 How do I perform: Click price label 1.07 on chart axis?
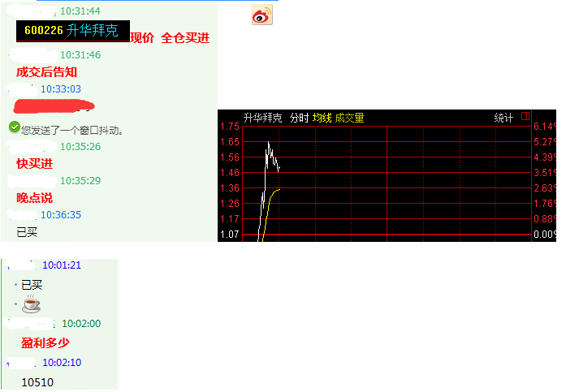(x=230, y=235)
